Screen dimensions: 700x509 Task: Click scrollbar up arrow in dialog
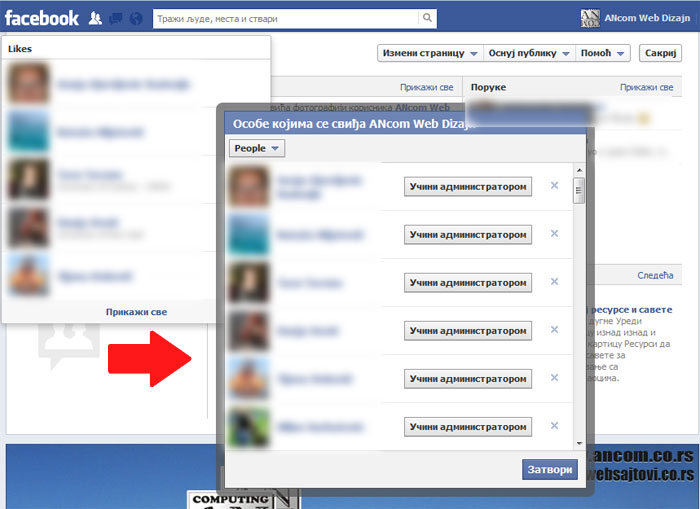(579, 170)
